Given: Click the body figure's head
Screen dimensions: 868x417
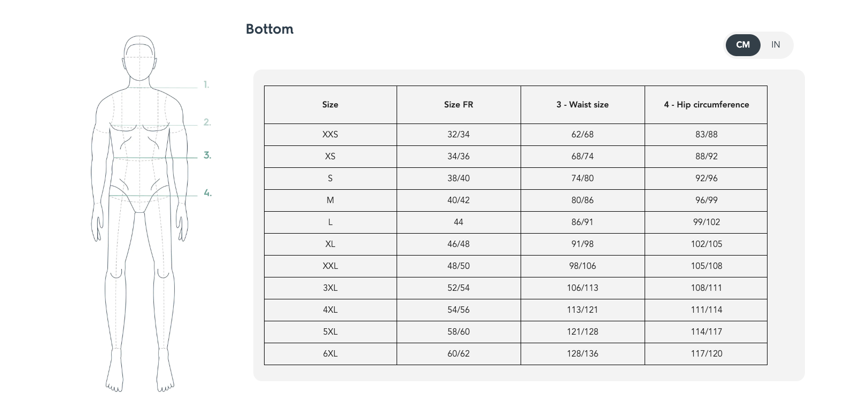Looking at the screenshot, I should [x=140, y=60].
